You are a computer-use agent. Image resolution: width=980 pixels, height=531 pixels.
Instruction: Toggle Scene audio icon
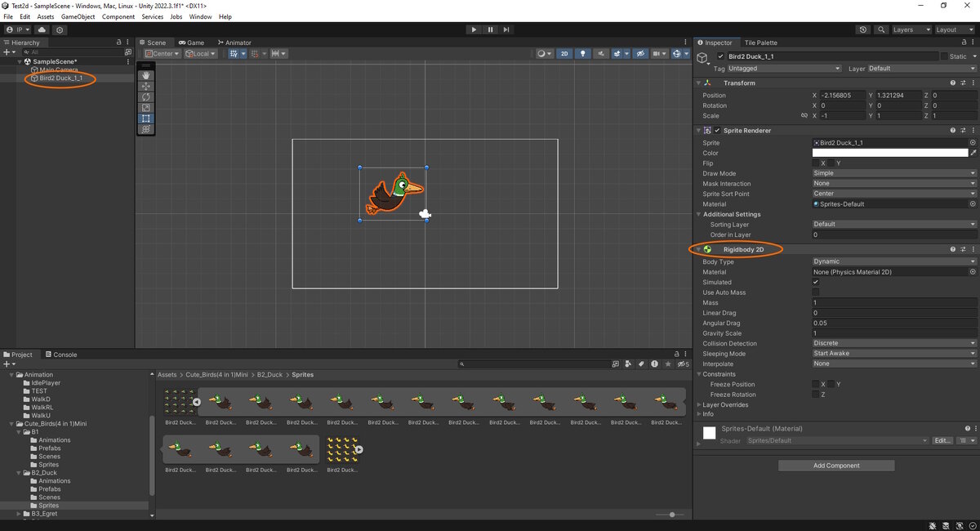click(602, 54)
